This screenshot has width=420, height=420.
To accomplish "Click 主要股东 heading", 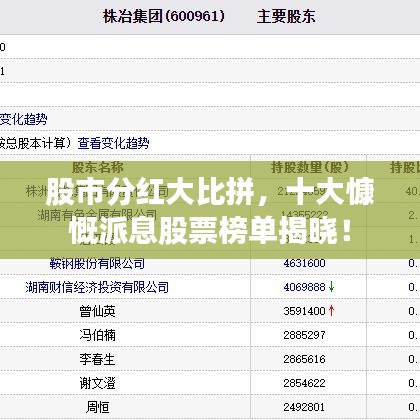I will point(286,16).
